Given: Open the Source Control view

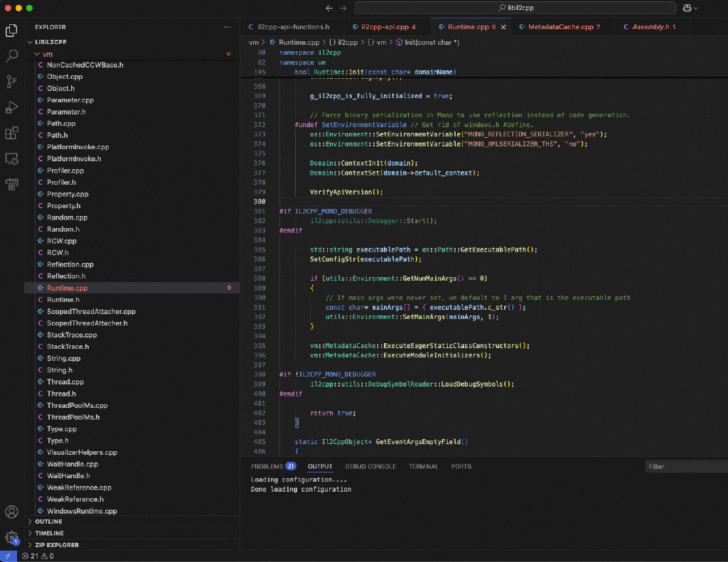Looking at the screenshot, I should pos(11,82).
